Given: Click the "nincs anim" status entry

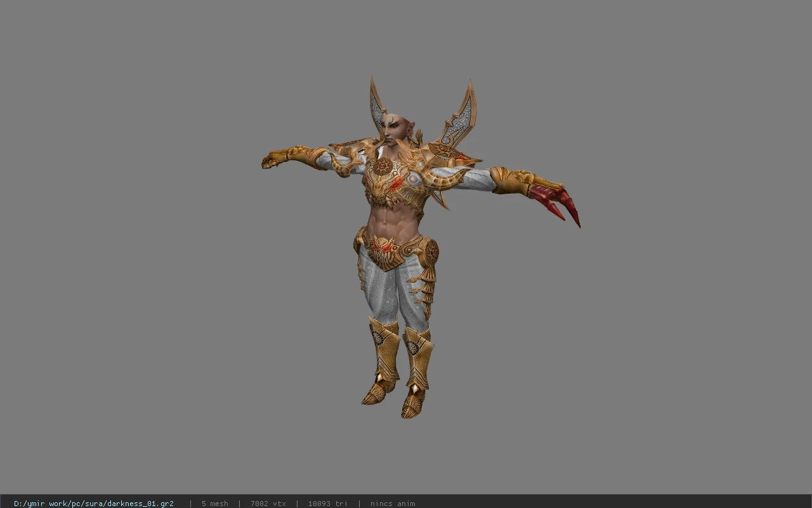Looking at the screenshot, I should click(x=393, y=504).
